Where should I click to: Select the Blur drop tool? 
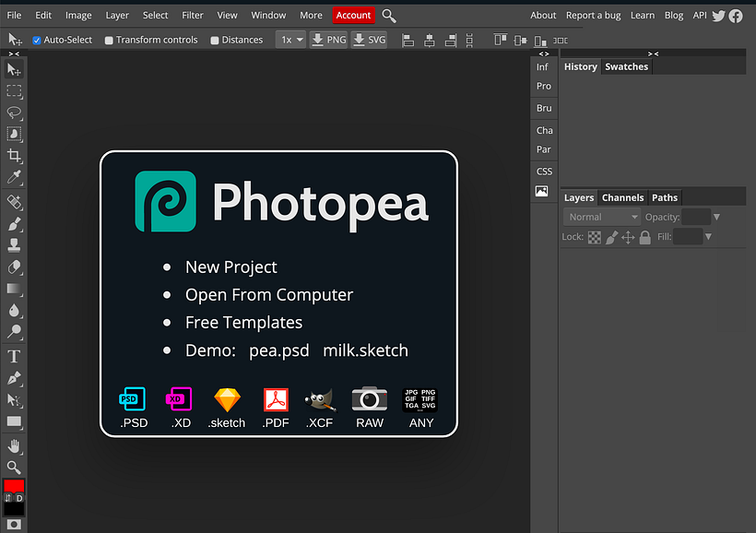pos(14,310)
